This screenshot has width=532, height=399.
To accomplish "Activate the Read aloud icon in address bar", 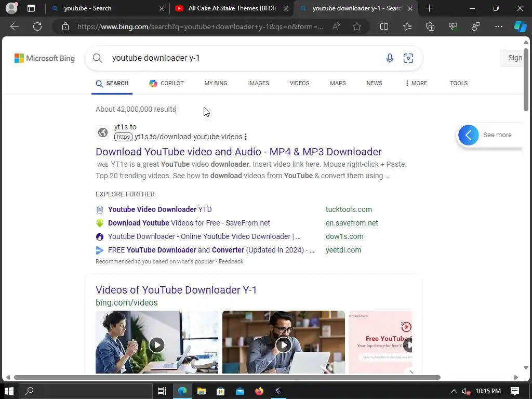I will tap(336, 26).
